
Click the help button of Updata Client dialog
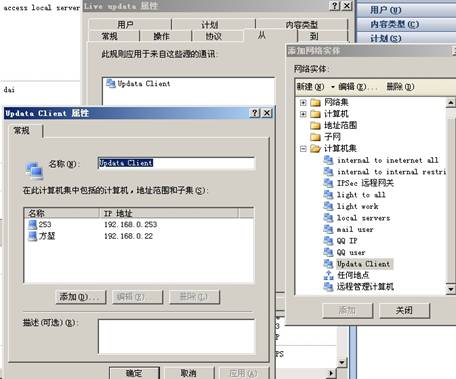pos(255,113)
